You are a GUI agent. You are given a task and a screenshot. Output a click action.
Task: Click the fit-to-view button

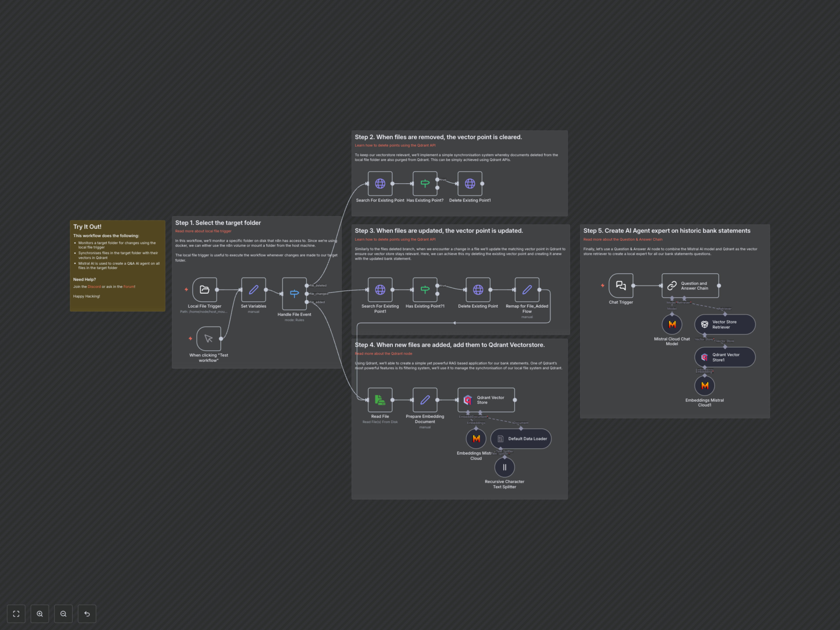tap(16, 614)
